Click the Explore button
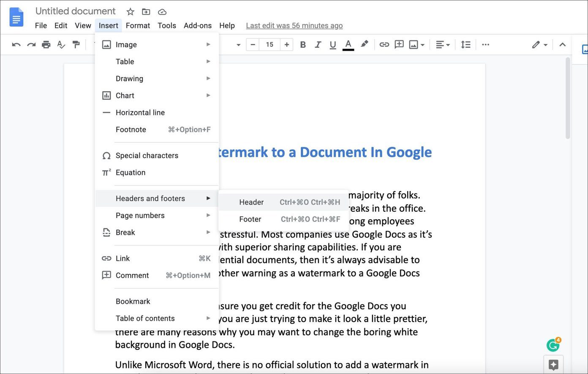Image resolution: width=588 pixels, height=374 pixels. (x=553, y=365)
